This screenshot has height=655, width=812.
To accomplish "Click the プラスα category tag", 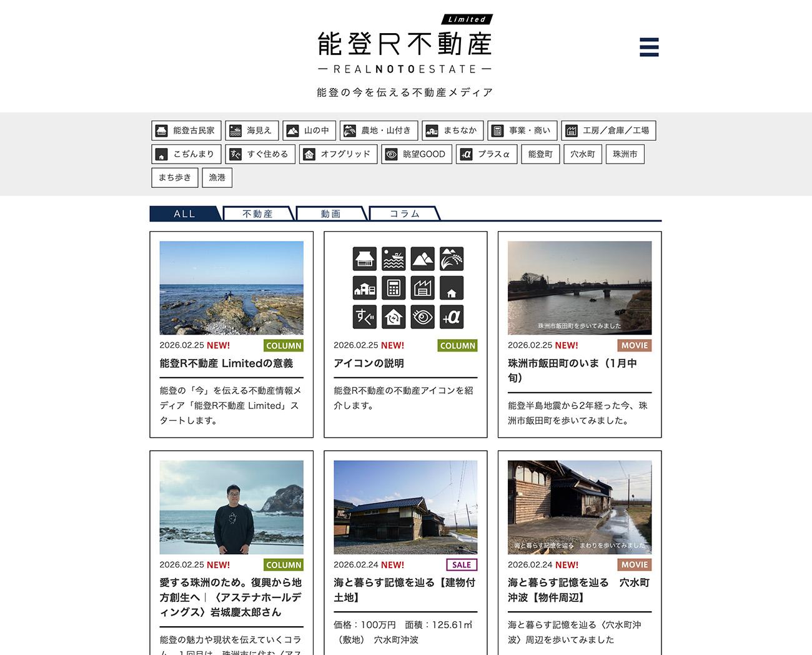I will tap(487, 154).
